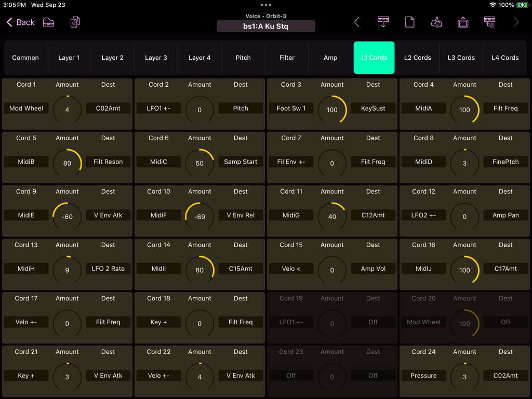Open Cord 1 destination C02Amt dropdown
The image size is (532, 399).
point(108,108)
